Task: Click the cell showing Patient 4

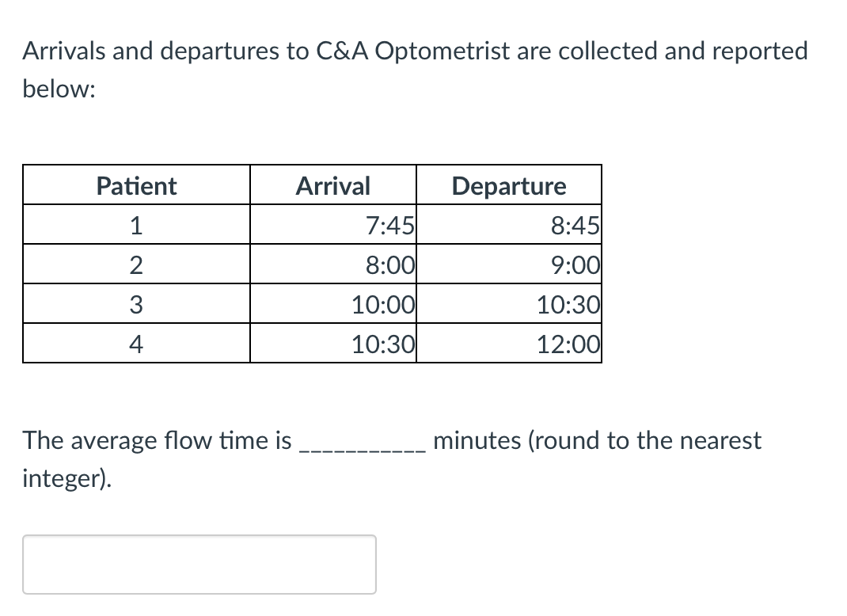Action: pyautogui.click(x=135, y=344)
